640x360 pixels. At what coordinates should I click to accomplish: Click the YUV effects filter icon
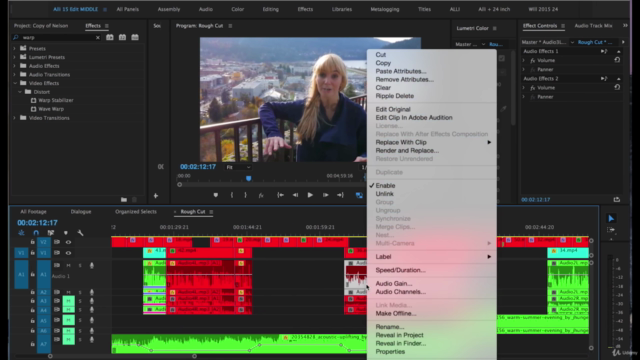click(135, 37)
